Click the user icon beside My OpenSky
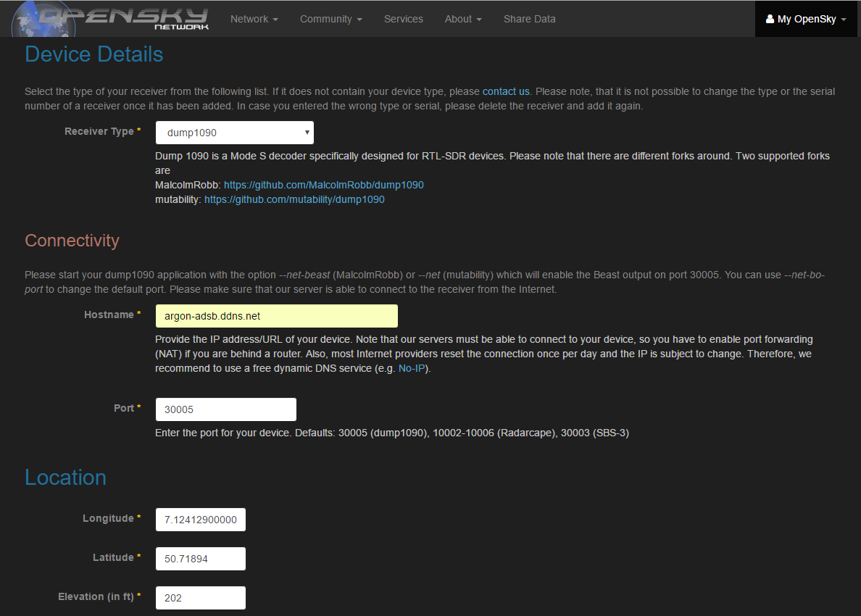861x616 pixels. [770, 19]
